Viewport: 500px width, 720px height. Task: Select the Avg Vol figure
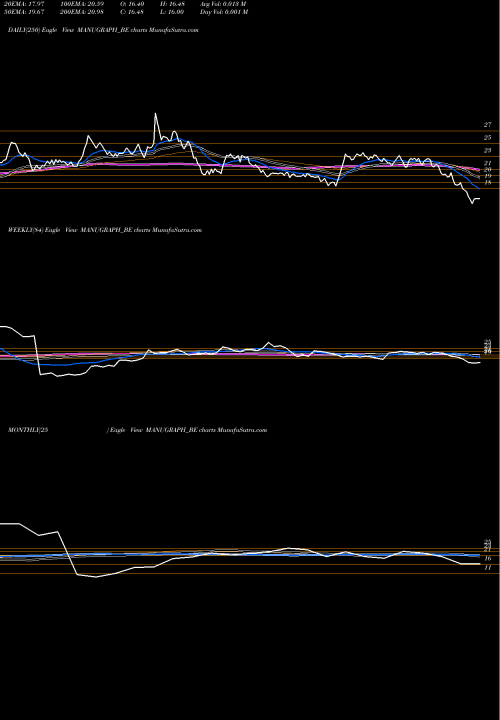[x=223, y=4]
